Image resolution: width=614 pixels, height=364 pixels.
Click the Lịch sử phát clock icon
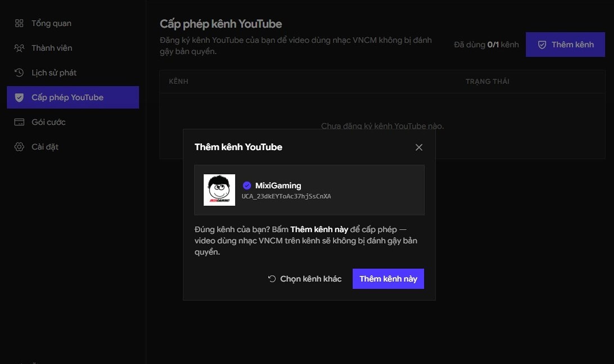click(x=19, y=73)
